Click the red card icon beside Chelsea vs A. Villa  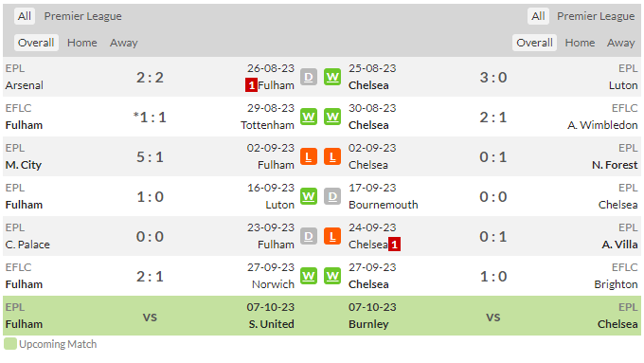[x=394, y=245]
